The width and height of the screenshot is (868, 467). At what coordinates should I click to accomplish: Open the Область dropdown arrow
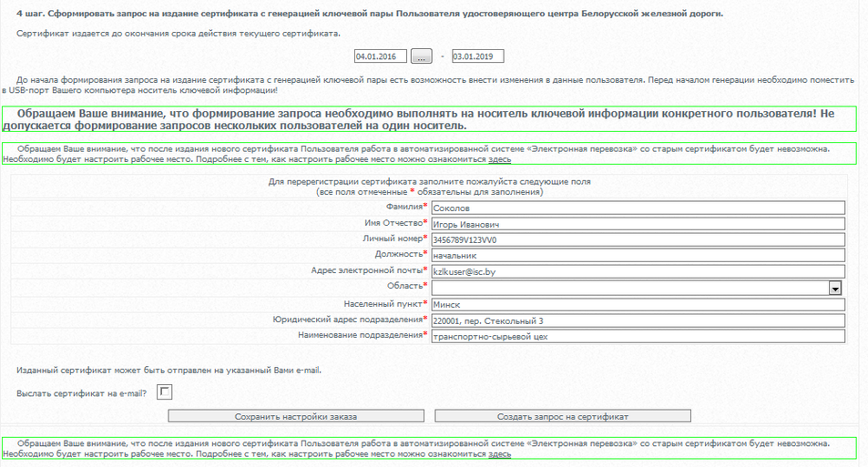click(x=834, y=288)
